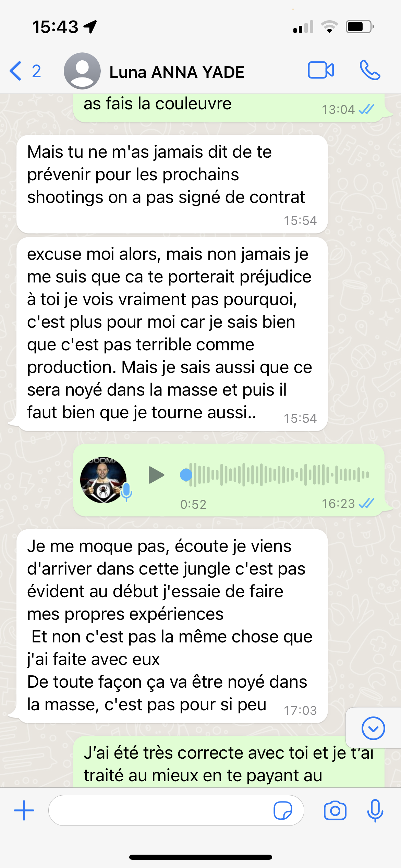Jump to latest messages with down chevron
The width and height of the screenshot is (401, 868).
(373, 728)
